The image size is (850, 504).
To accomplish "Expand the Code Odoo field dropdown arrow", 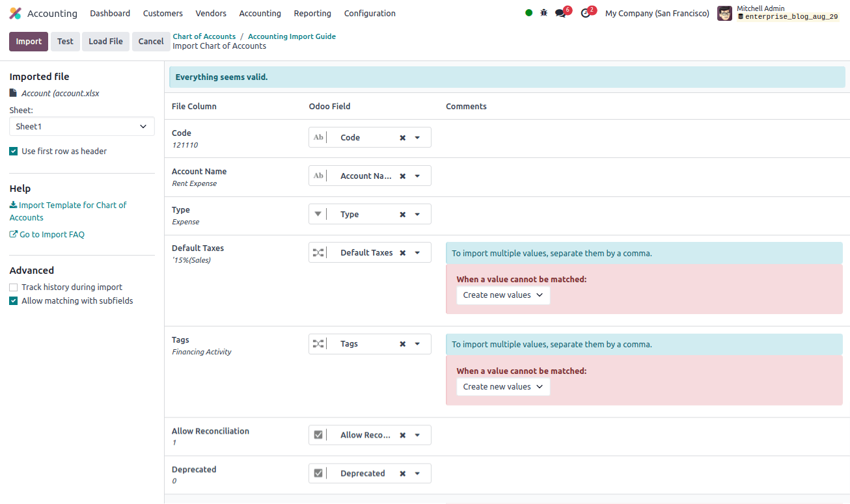I will 417,138.
